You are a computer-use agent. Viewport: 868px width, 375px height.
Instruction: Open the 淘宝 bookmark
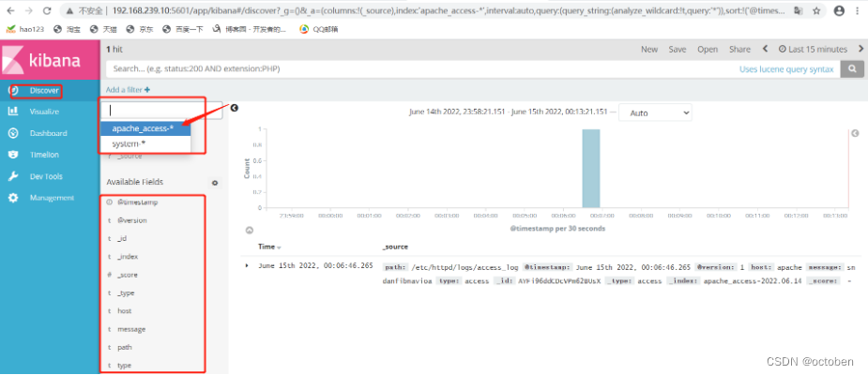[67, 29]
